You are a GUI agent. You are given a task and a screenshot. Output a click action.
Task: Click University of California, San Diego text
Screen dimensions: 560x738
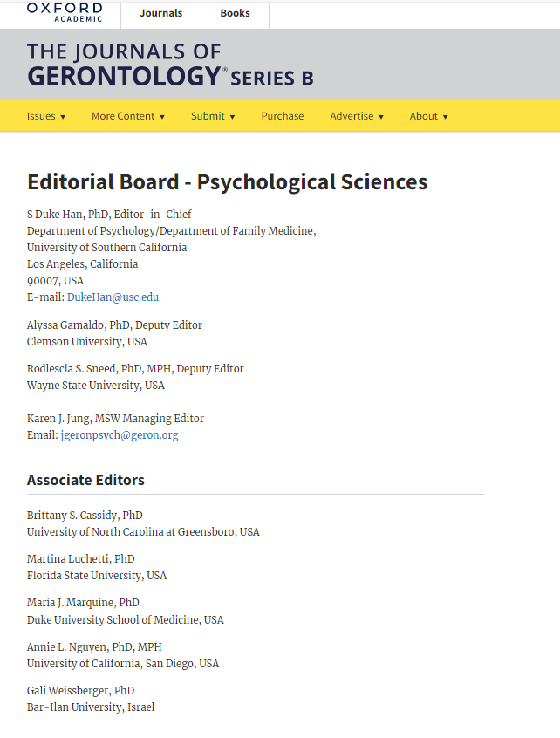click(x=112, y=664)
